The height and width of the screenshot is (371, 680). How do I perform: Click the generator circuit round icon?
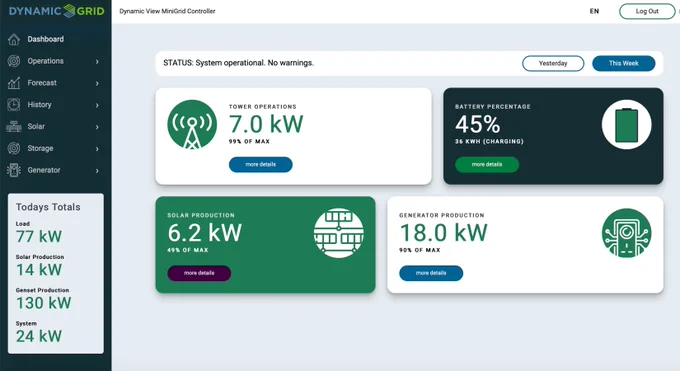[627, 233]
